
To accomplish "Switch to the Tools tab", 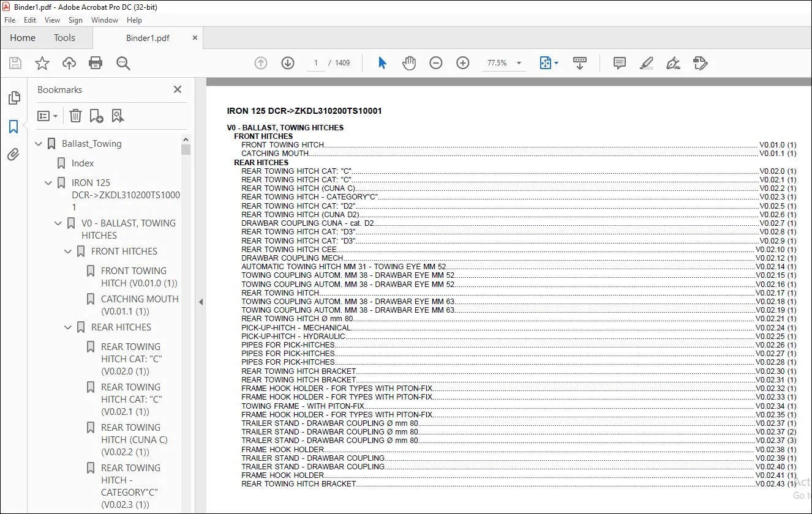I will coord(64,38).
